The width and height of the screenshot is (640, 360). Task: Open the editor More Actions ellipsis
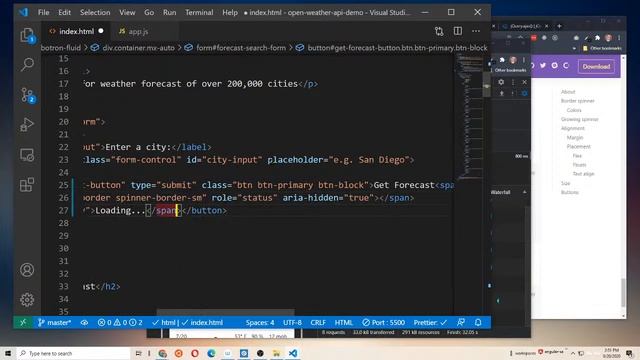click(x=476, y=31)
